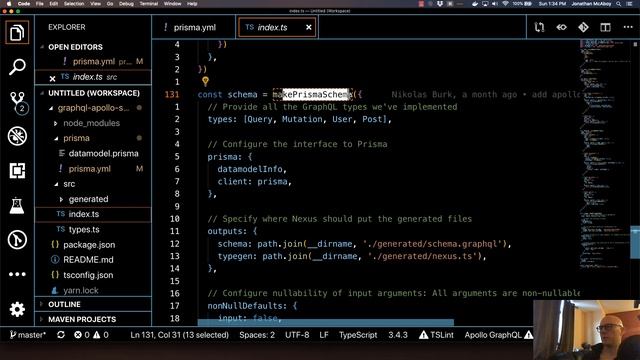Open the Debug menu
This screenshot has width=640, height=360.
(x=126, y=4)
